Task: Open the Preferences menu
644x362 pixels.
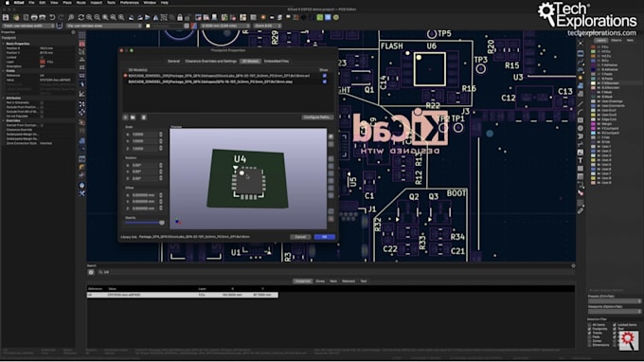Action: (x=130, y=3)
